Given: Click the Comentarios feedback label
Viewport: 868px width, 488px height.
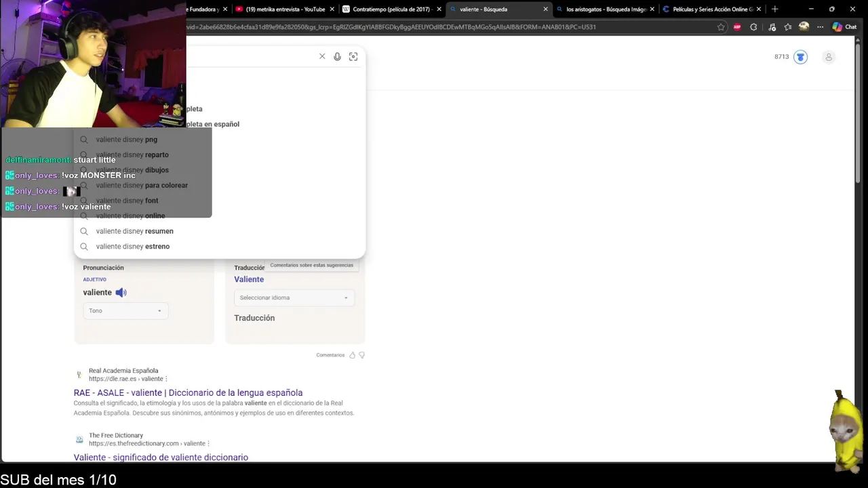Looking at the screenshot, I should [x=330, y=355].
